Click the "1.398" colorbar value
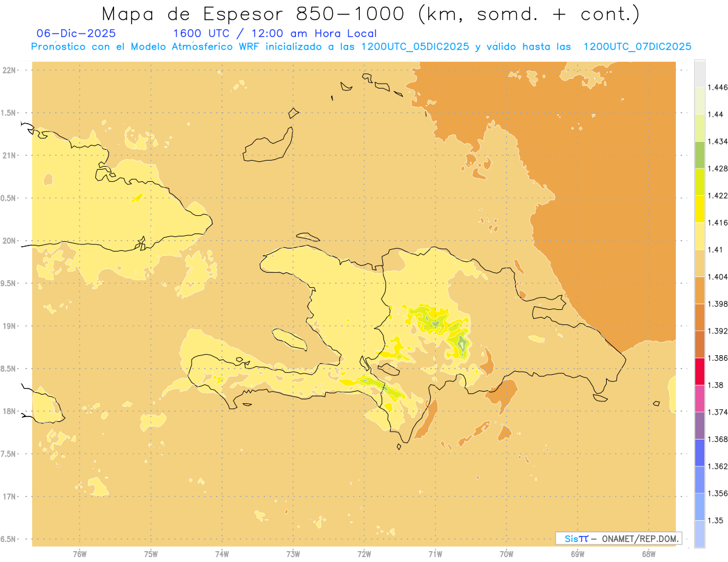 tap(718, 304)
